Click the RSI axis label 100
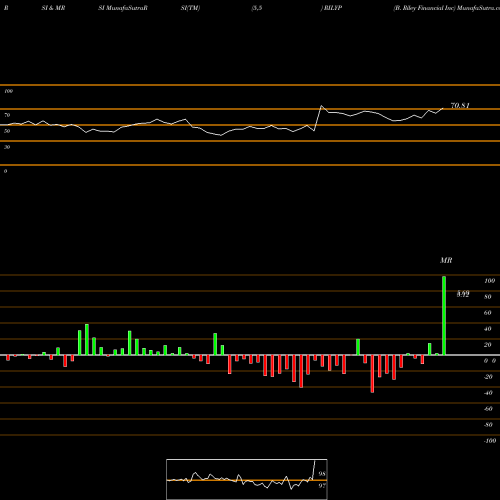 8,91
